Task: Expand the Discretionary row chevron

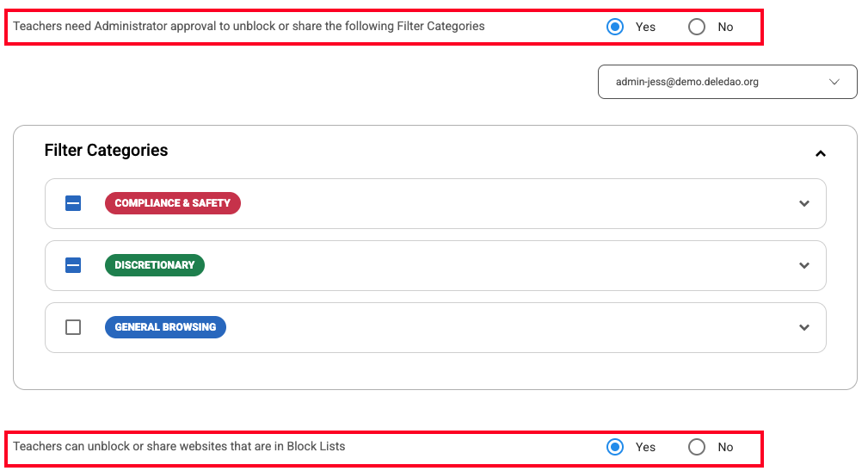Action: [804, 265]
